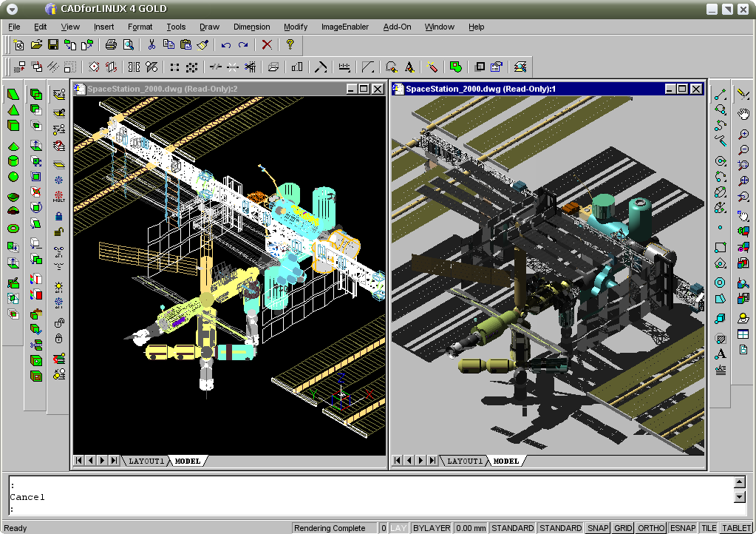The height and width of the screenshot is (534, 756).
Task: Toggle GRID in the status bar
Action: [623, 528]
